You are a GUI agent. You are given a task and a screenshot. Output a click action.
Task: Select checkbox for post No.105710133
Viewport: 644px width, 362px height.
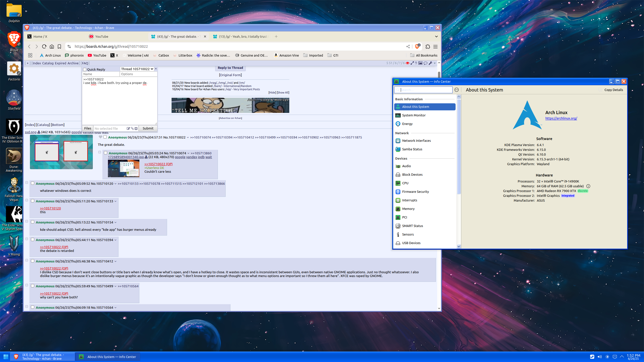pos(33,201)
